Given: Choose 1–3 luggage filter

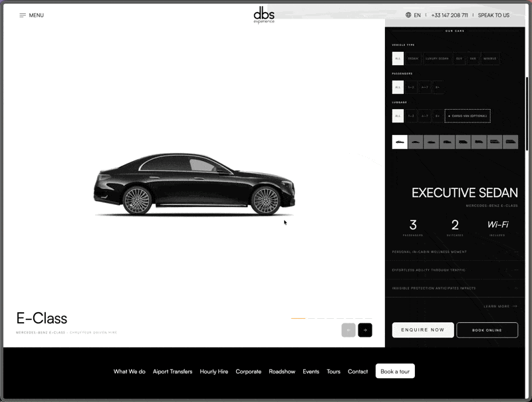Looking at the screenshot, I should pyautogui.click(x=411, y=116).
